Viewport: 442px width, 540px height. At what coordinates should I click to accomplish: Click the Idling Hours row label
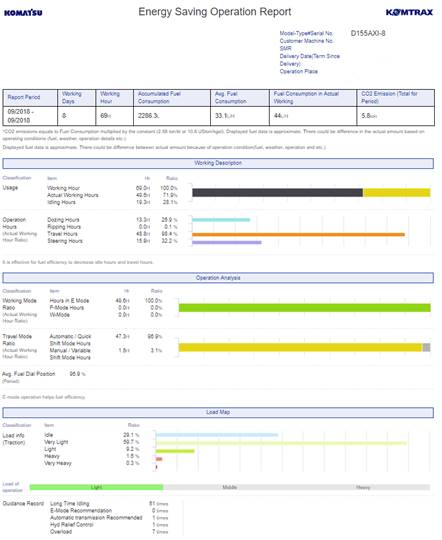[x=61, y=202]
